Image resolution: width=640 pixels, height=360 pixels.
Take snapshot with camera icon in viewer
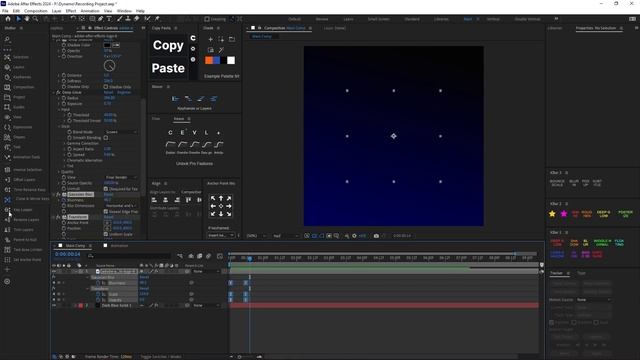pos(376,236)
